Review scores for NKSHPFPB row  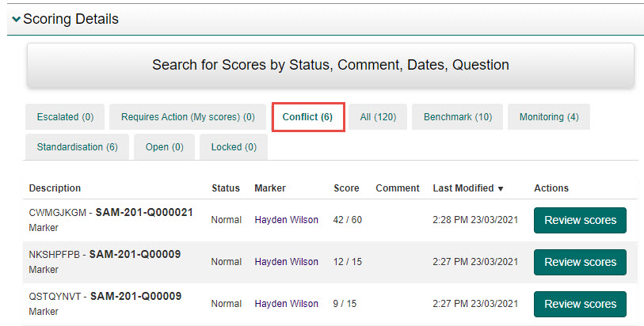(x=580, y=262)
